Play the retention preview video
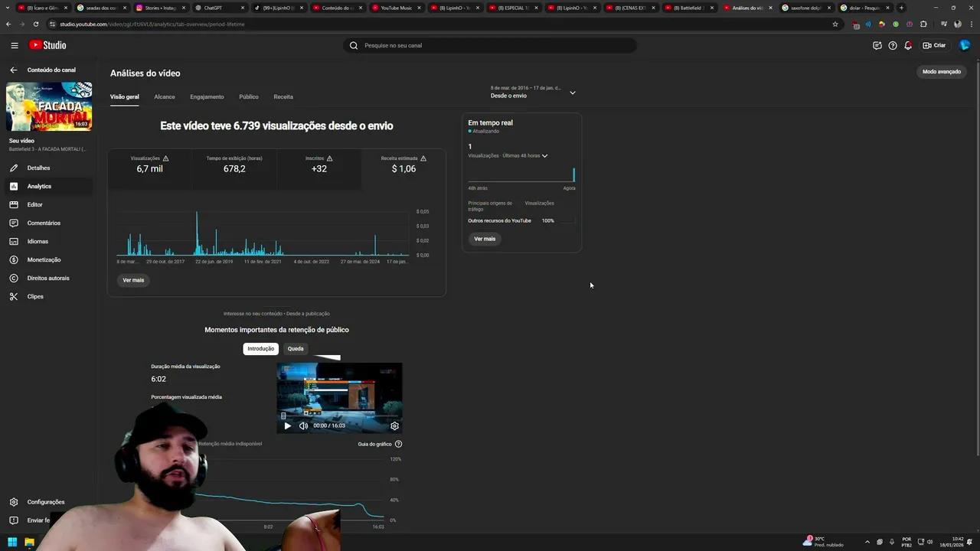Image resolution: width=980 pixels, height=551 pixels. [x=287, y=425]
